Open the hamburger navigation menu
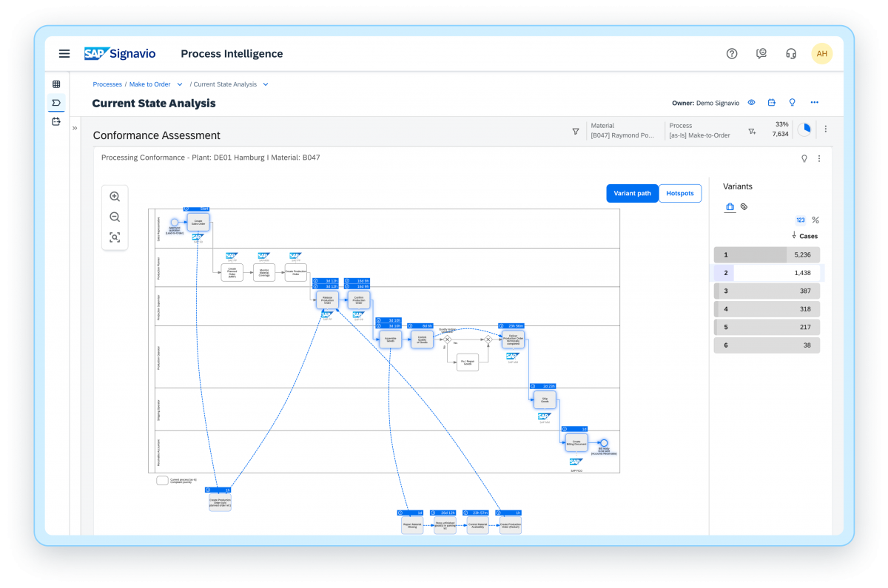Viewport: 888px width, 588px height. (x=64, y=53)
